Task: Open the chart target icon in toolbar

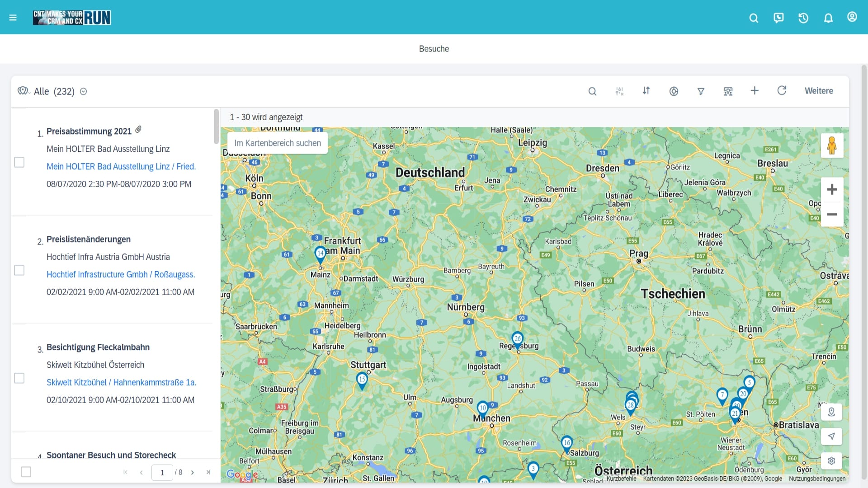Action: click(x=674, y=91)
